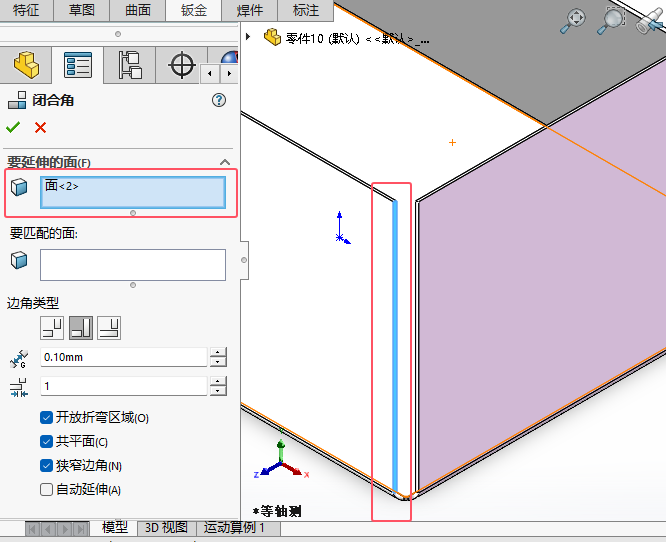Click the 闭合角 feature icon in header
Viewport: 666px width, 542px height.
pos(17,100)
